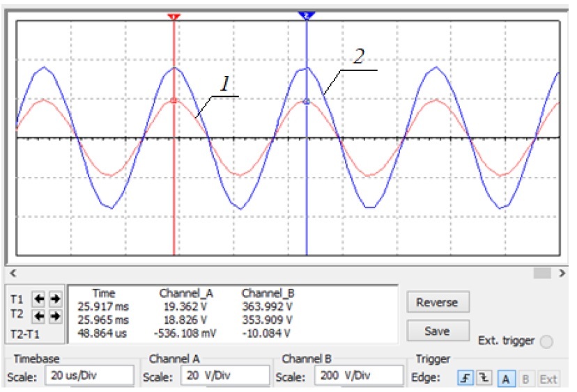Click the Reverse button

pos(437,302)
